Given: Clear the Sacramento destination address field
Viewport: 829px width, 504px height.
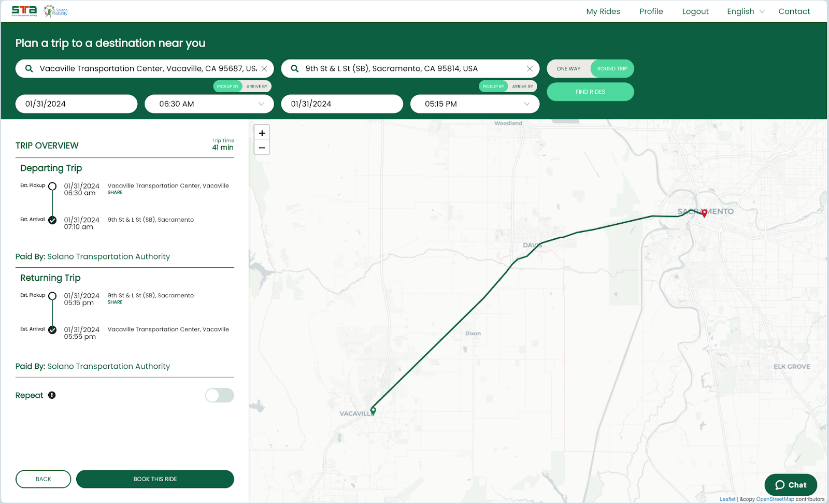Looking at the screenshot, I should [x=530, y=68].
